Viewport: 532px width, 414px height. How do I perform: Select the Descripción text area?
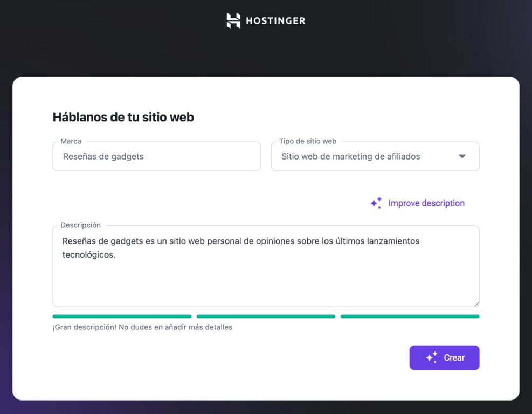click(x=266, y=266)
